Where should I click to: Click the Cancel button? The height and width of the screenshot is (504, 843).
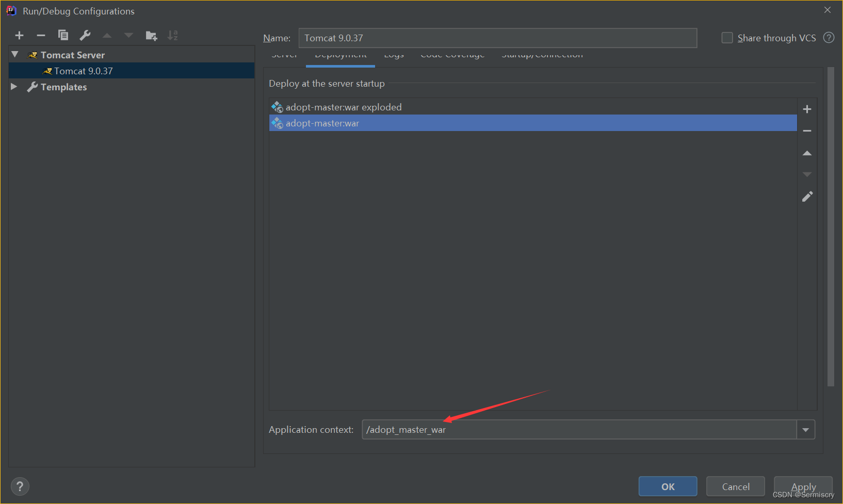[x=736, y=486]
